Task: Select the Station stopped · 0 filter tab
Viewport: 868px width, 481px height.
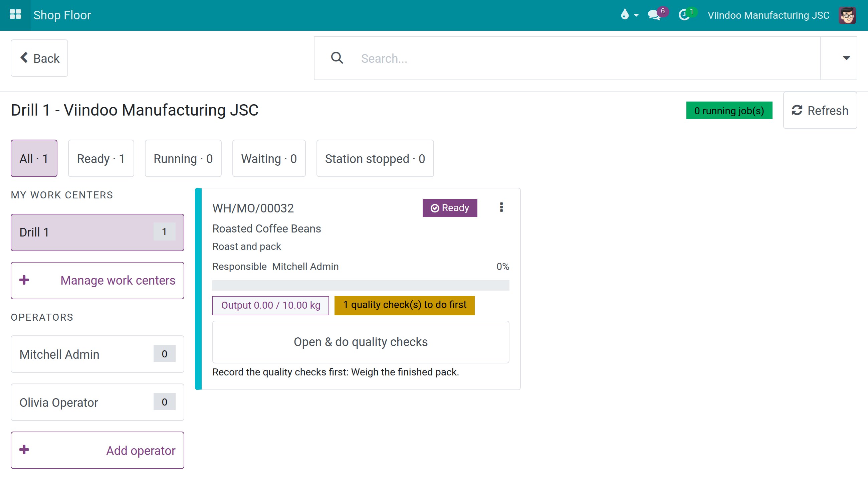Action: (375, 158)
